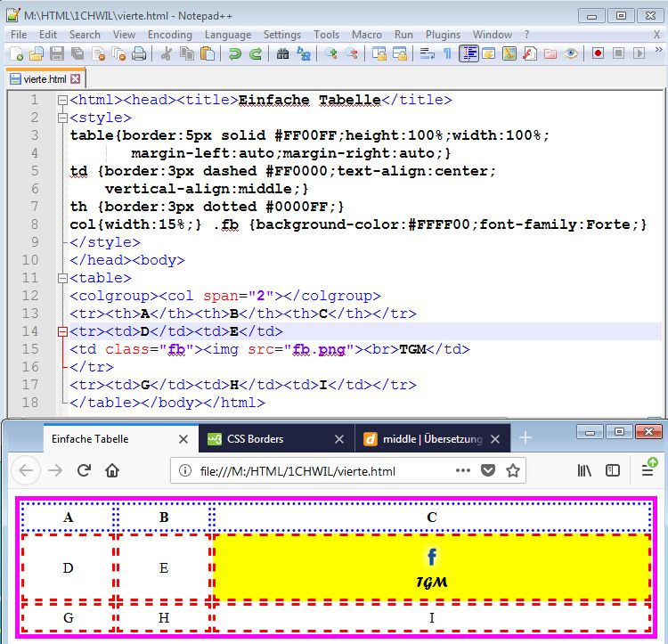668x644 pixels.
Task: Toggle the Monitoring eye icon
Action: point(570,53)
